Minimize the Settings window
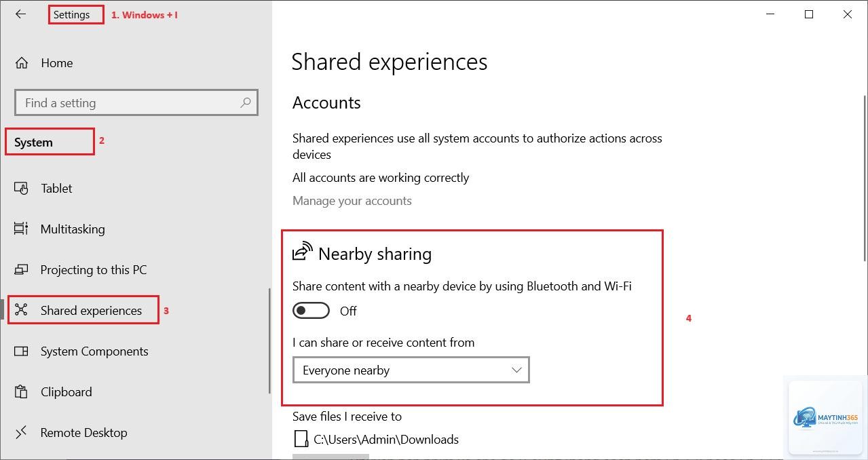The width and height of the screenshot is (868, 460). point(770,14)
